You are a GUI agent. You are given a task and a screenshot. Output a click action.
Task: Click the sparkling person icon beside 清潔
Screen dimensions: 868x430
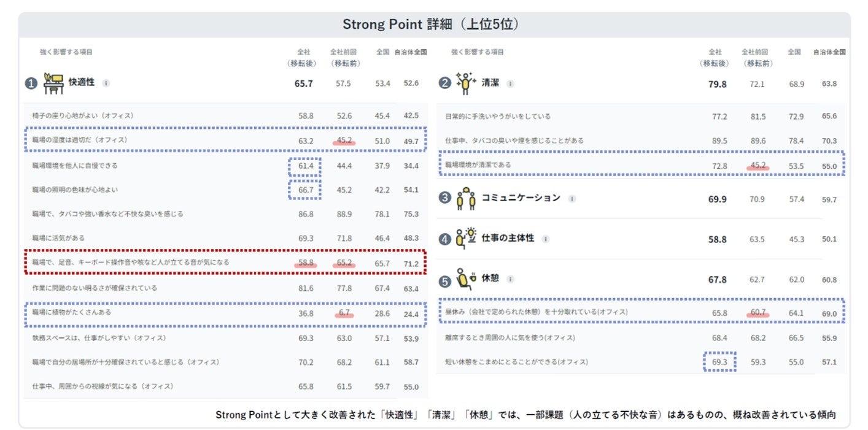click(466, 83)
